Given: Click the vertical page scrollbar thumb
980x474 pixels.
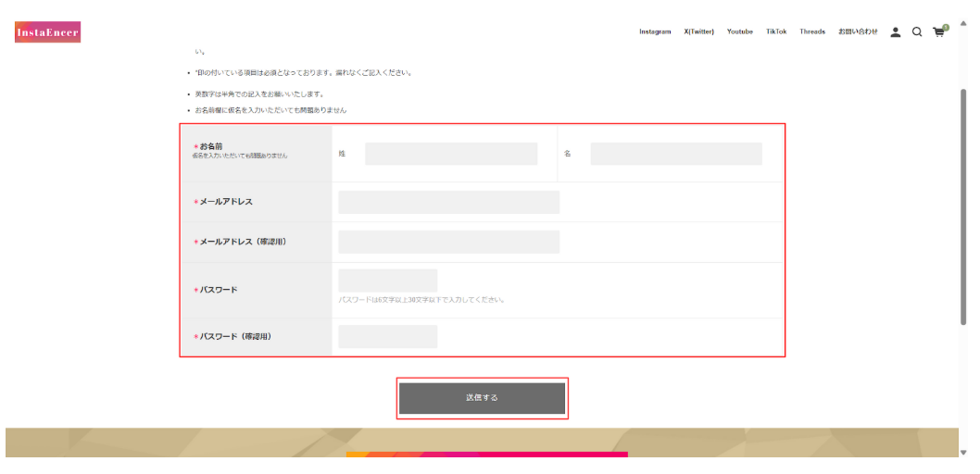Looking at the screenshot, I should pos(963,204).
